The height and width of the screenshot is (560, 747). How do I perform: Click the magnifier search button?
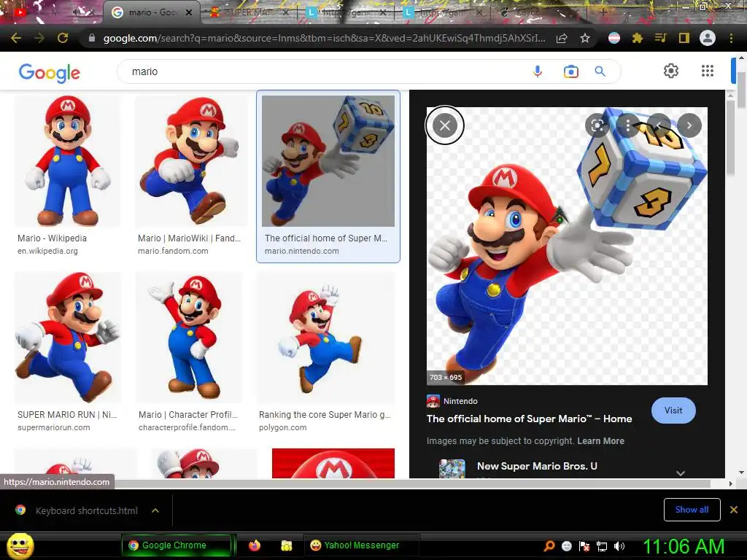pos(600,71)
